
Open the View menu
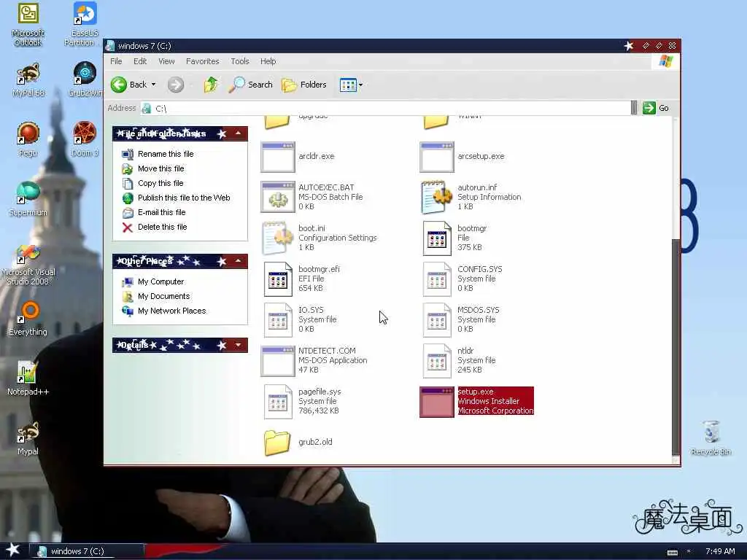click(166, 61)
